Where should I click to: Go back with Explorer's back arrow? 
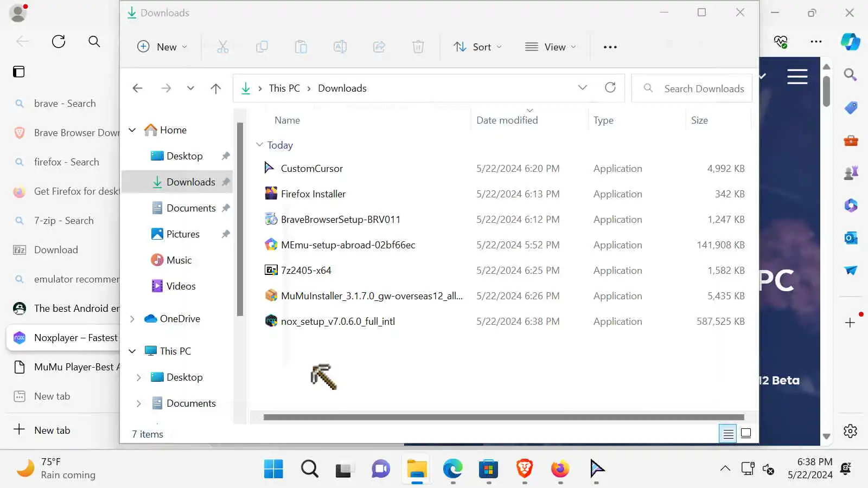point(138,88)
